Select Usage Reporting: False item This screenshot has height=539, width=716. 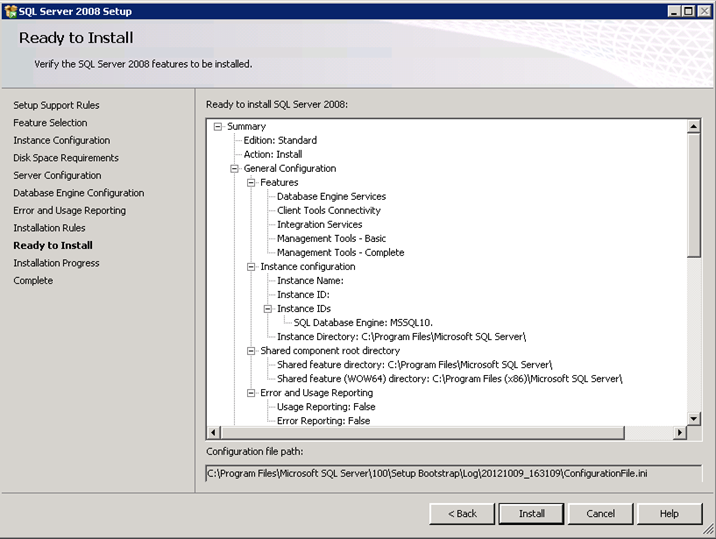(x=326, y=407)
